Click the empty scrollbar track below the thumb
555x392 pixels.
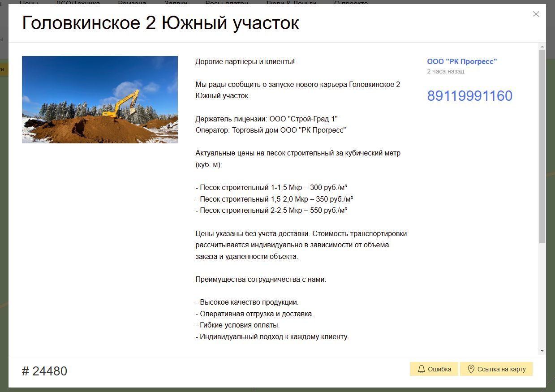point(542,296)
